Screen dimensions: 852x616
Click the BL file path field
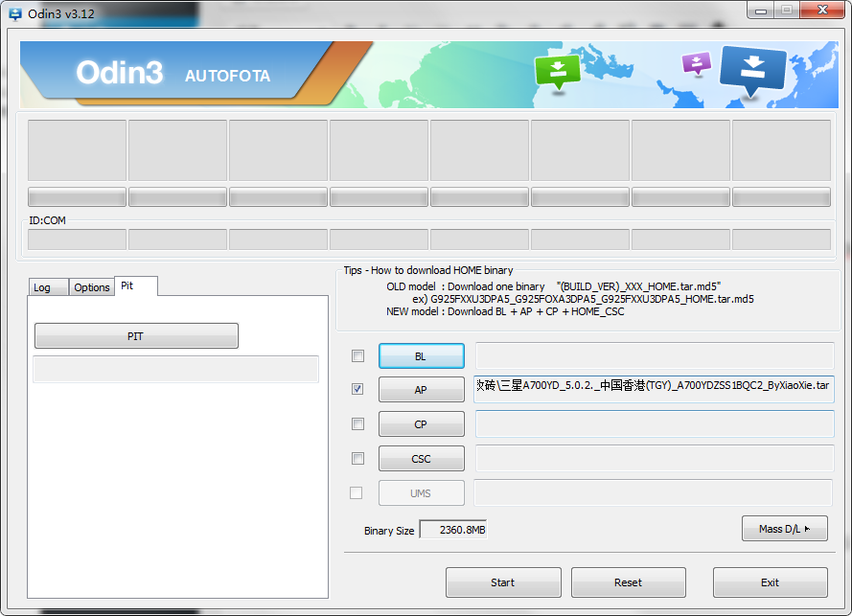[655, 355]
